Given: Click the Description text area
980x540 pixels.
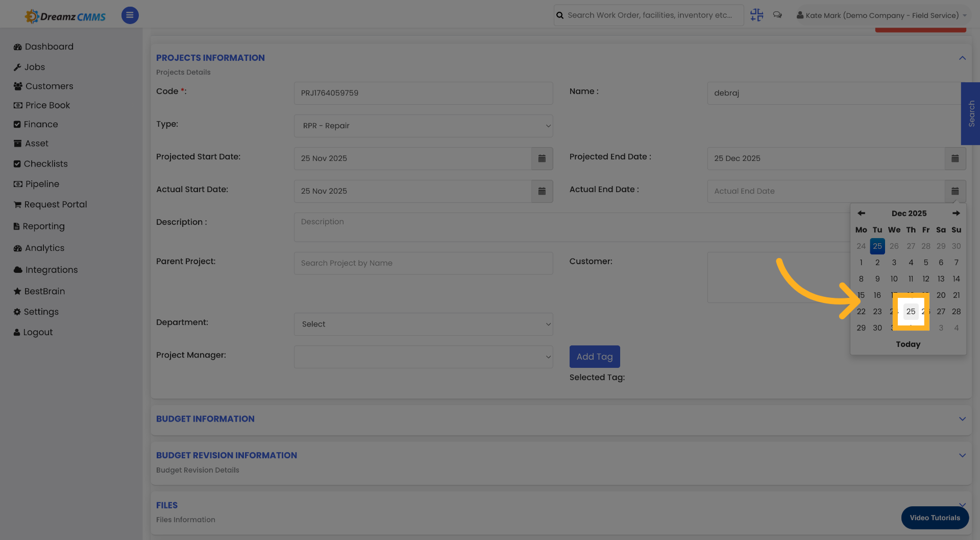Looking at the screenshot, I should (572, 227).
